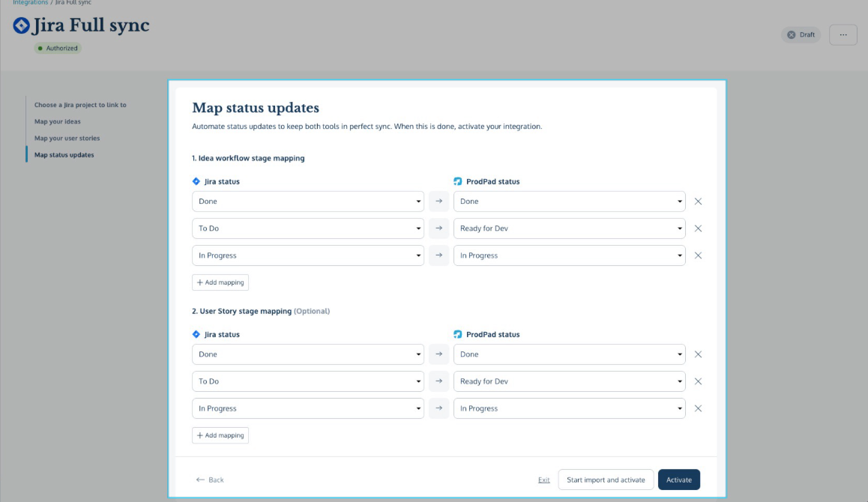Screen dimensions: 868x502
Task: Click Jira diamond icon in Idea workflow section
Action: coord(196,181)
